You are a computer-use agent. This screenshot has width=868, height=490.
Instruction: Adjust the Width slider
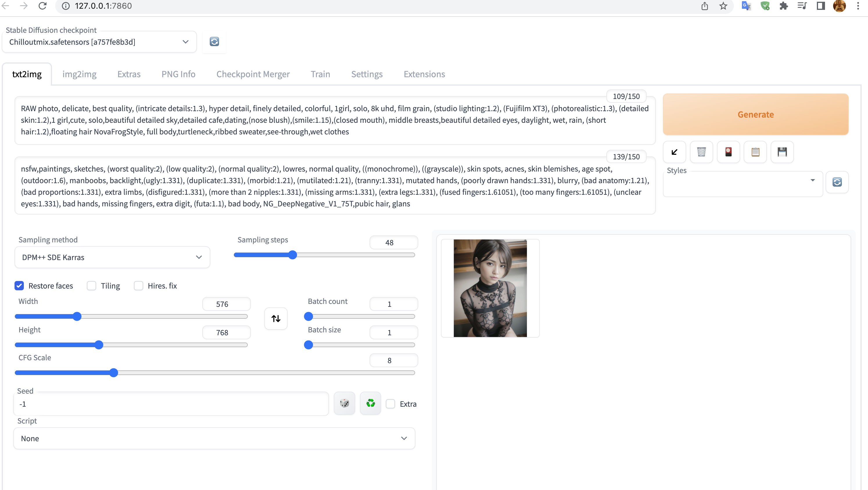(131, 316)
